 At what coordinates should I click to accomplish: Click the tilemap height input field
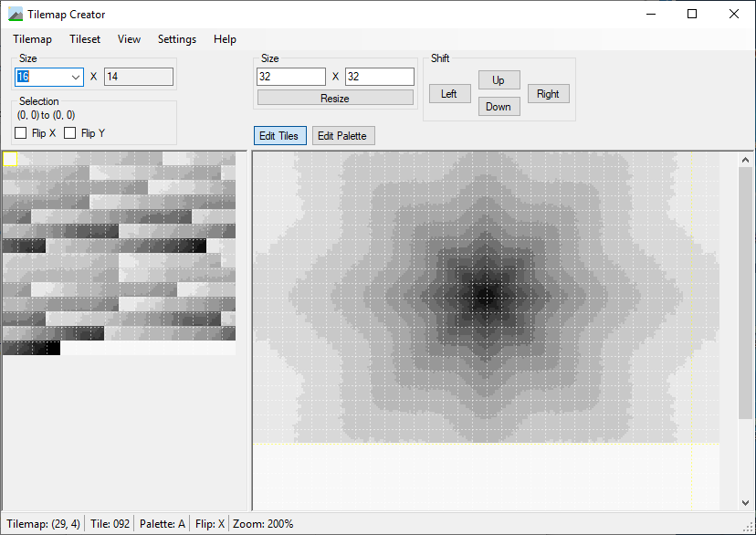pyautogui.click(x=379, y=77)
